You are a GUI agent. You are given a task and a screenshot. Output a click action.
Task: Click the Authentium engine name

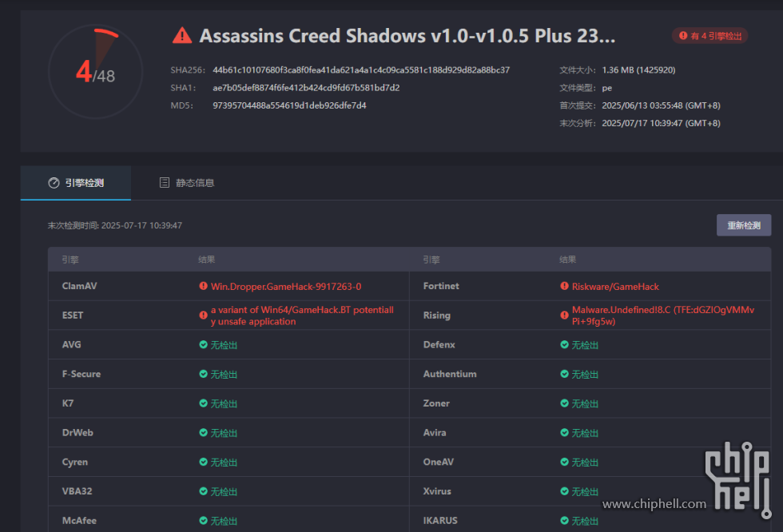[x=449, y=374]
